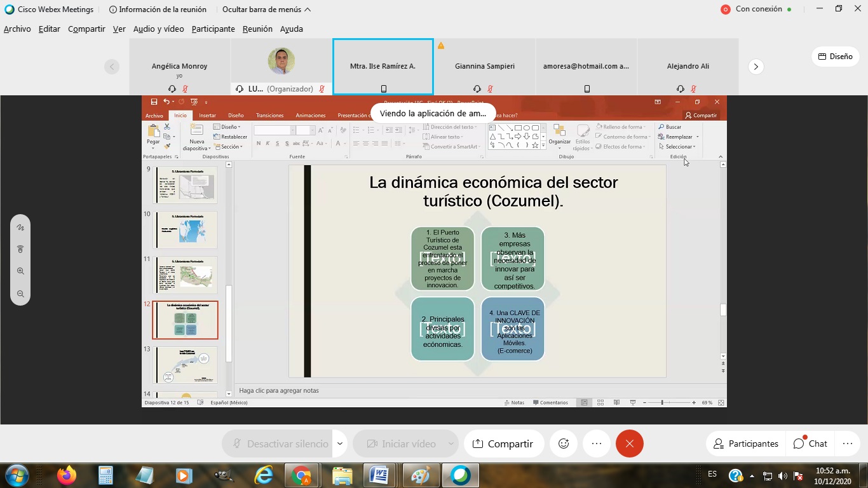Image resolution: width=868 pixels, height=488 pixels.
Task: Click red leave meeting X button
Action: click(x=630, y=444)
